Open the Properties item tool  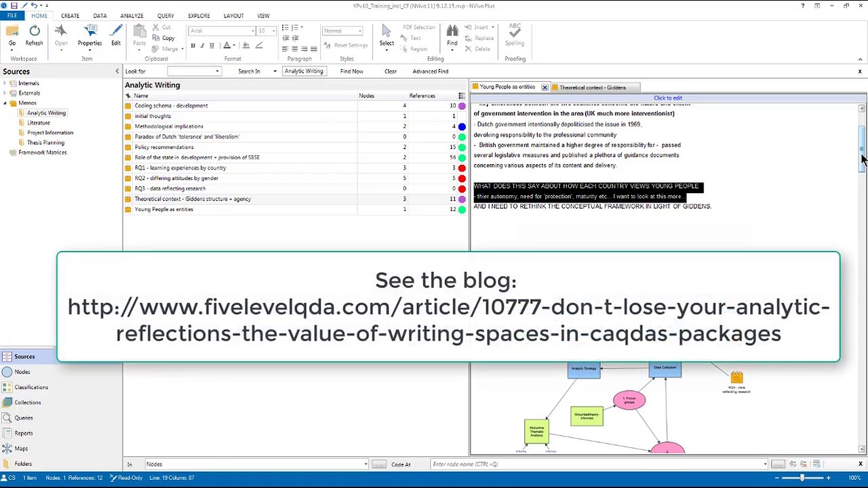(90, 36)
